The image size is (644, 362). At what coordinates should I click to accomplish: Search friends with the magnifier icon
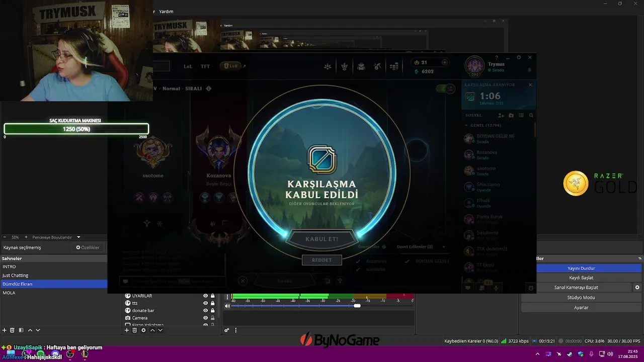click(531, 115)
